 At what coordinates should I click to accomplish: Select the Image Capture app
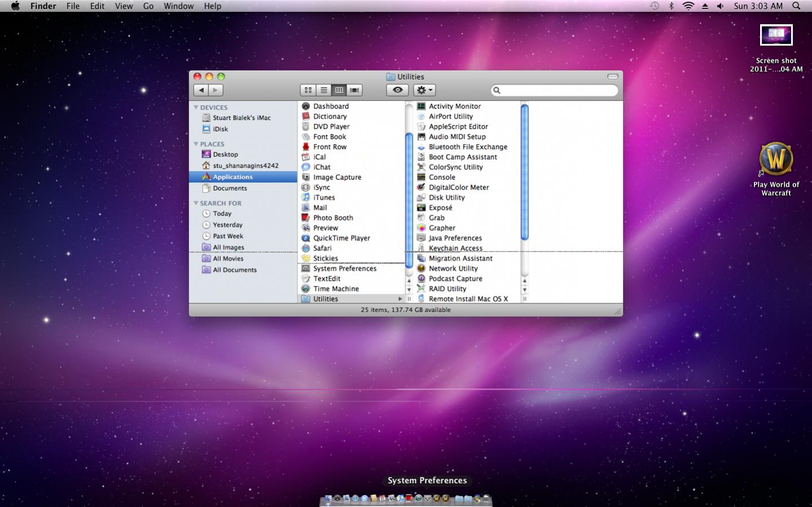[337, 177]
